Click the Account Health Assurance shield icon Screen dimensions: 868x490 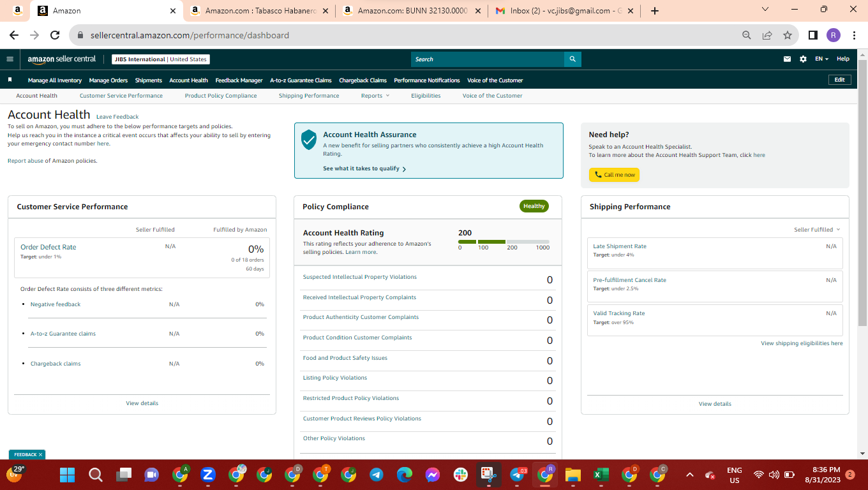pyautogui.click(x=309, y=140)
